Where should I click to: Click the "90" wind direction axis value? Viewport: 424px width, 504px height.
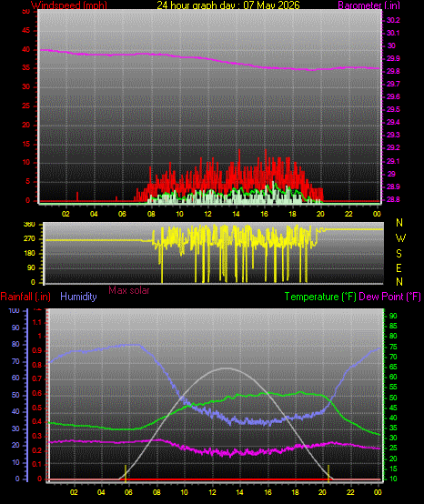point(31,268)
